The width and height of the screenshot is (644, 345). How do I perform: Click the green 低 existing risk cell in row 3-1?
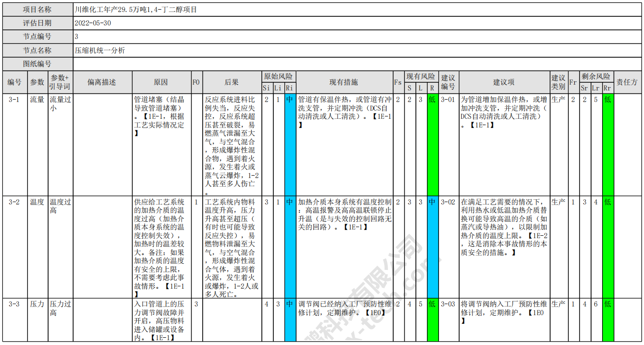point(432,145)
